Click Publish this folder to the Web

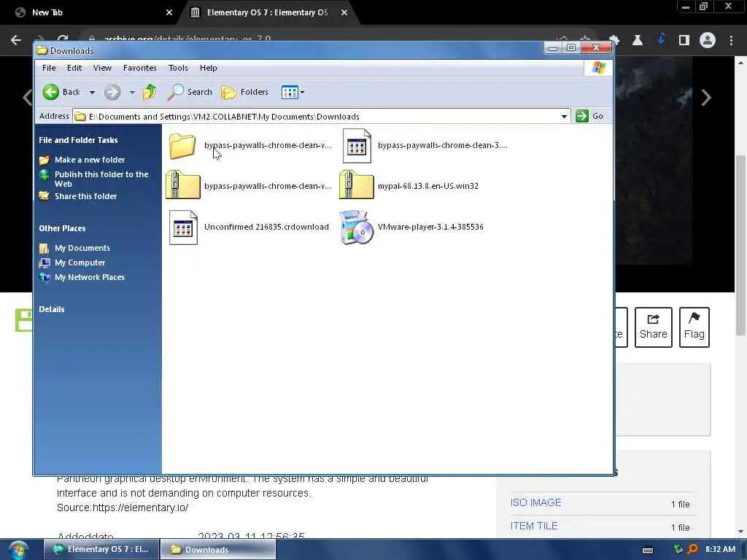101,179
